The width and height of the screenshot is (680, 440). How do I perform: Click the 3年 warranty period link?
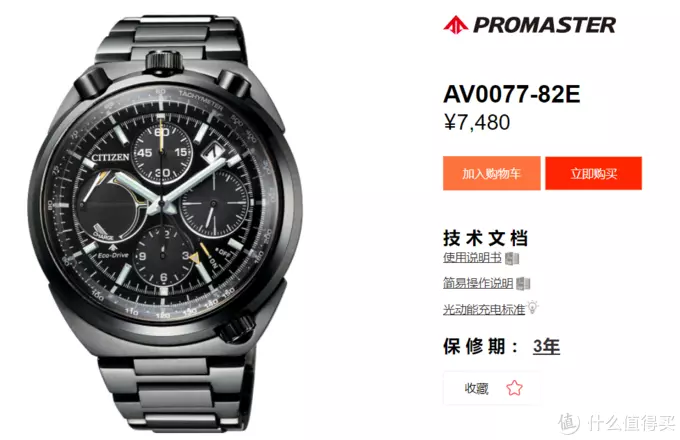click(546, 346)
